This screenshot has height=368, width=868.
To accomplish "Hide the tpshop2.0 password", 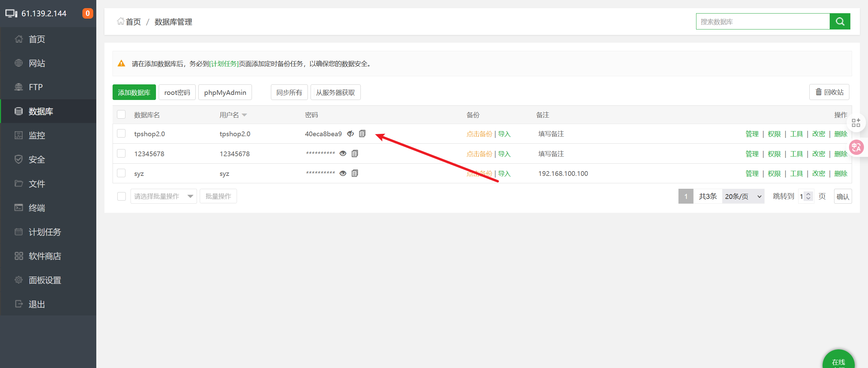I will coord(350,134).
